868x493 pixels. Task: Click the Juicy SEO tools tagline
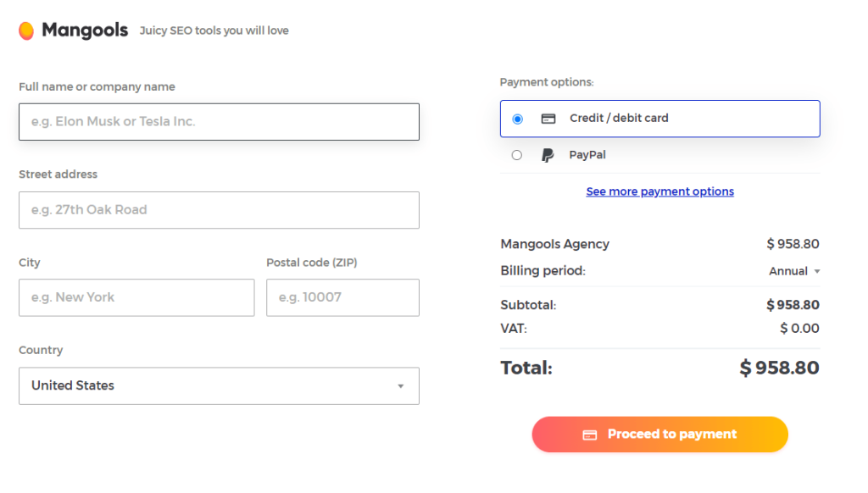point(214,31)
